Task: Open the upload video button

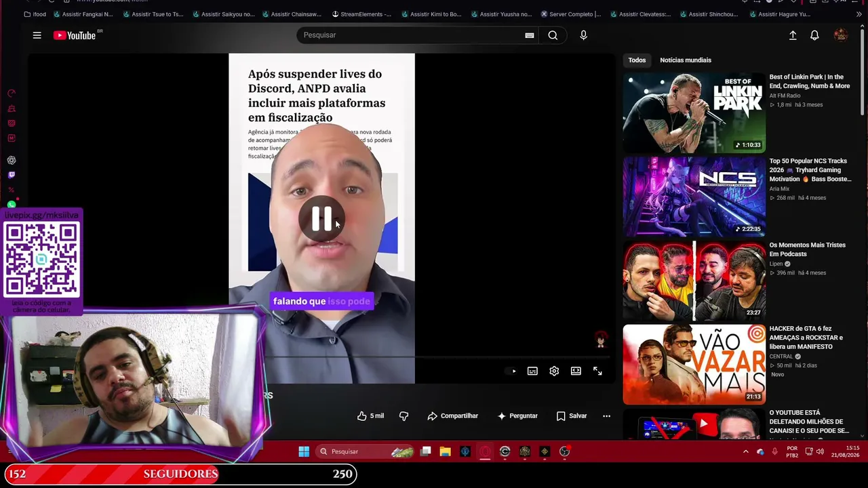Action: tap(792, 35)
